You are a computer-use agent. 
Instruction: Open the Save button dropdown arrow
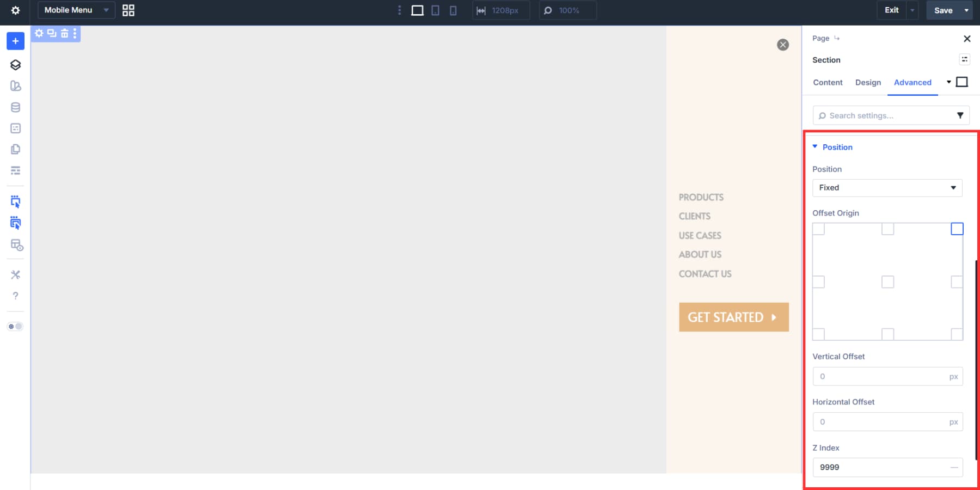[x=966, y=10]
